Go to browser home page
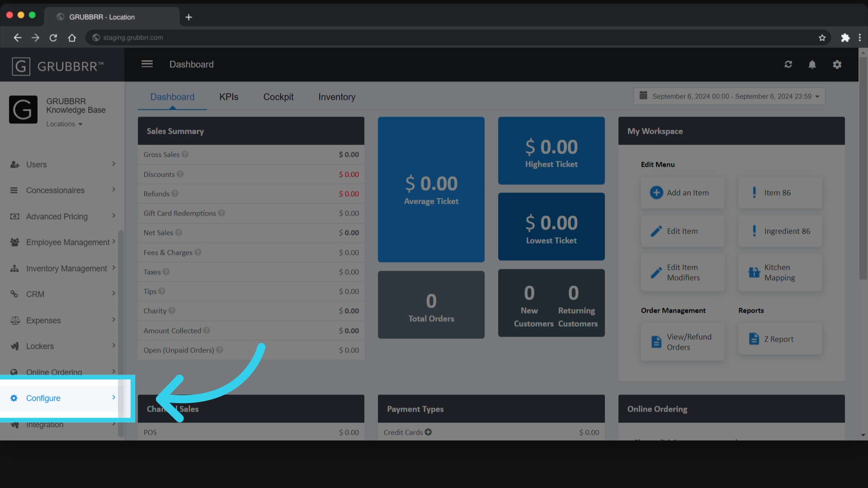 72,38
